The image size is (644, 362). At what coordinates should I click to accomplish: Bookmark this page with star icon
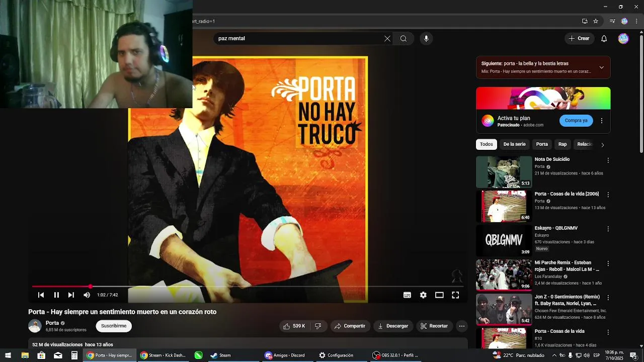click(596, 21)
